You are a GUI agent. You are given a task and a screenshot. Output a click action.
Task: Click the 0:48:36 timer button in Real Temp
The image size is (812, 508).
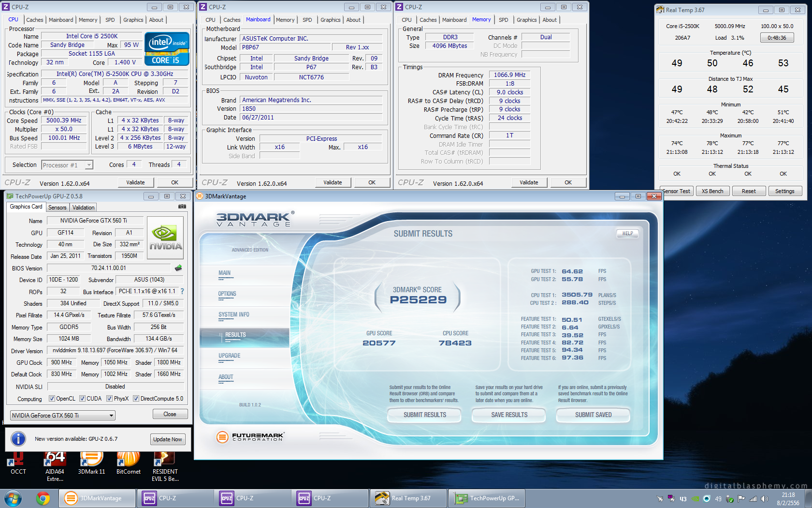click(777, 38)
